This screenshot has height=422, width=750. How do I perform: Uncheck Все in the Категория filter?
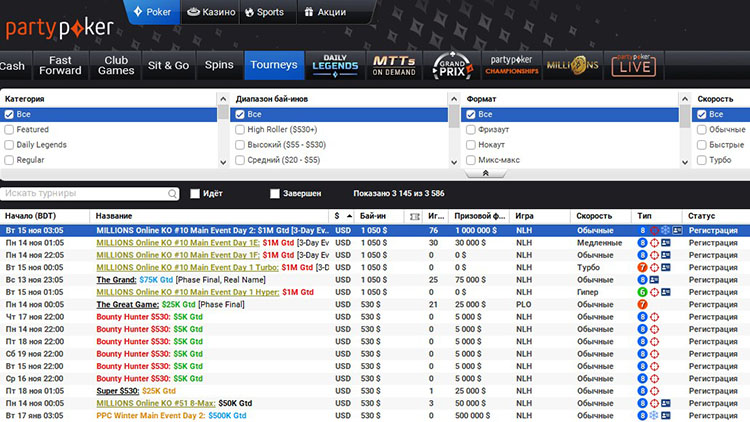(9, 114)
